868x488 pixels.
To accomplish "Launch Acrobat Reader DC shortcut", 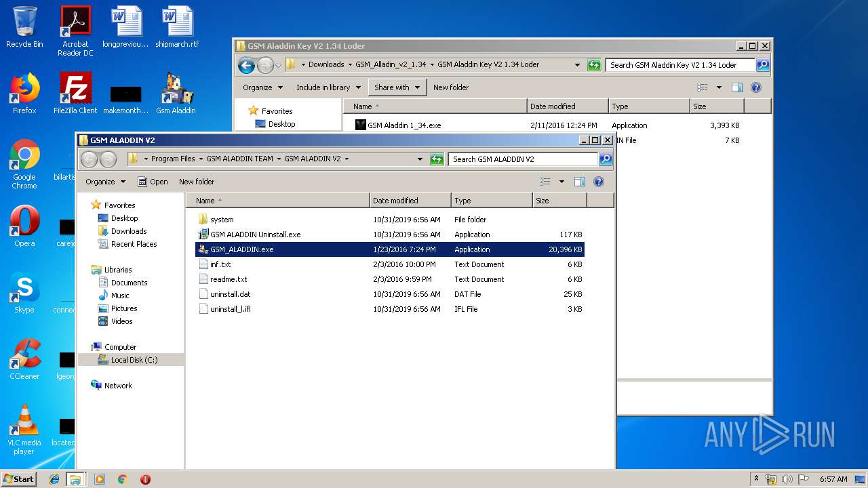I will 75,31.
